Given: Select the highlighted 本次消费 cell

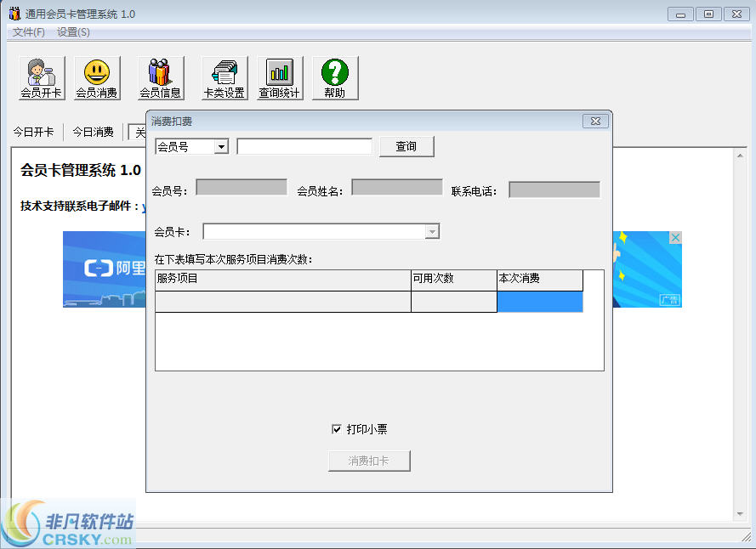Looking at the screenshot, I should (540, 302).
